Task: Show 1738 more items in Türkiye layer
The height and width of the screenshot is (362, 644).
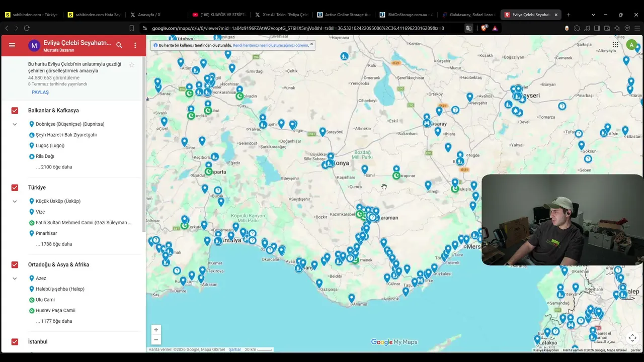Action: 54,244
